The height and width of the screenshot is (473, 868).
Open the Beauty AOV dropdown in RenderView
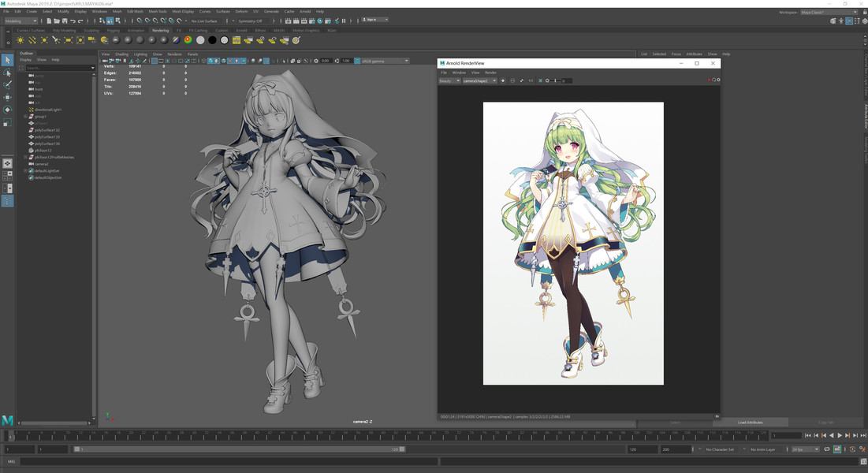(x=449, y=81)
